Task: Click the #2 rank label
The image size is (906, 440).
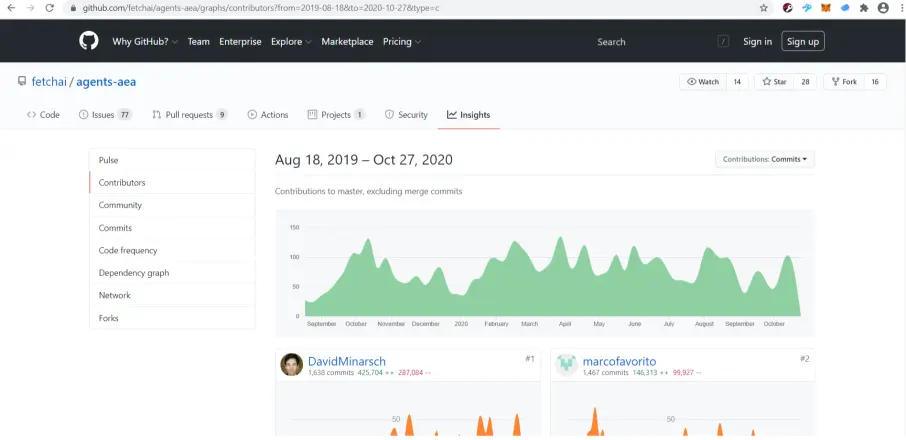Action: tap(804, 359)
